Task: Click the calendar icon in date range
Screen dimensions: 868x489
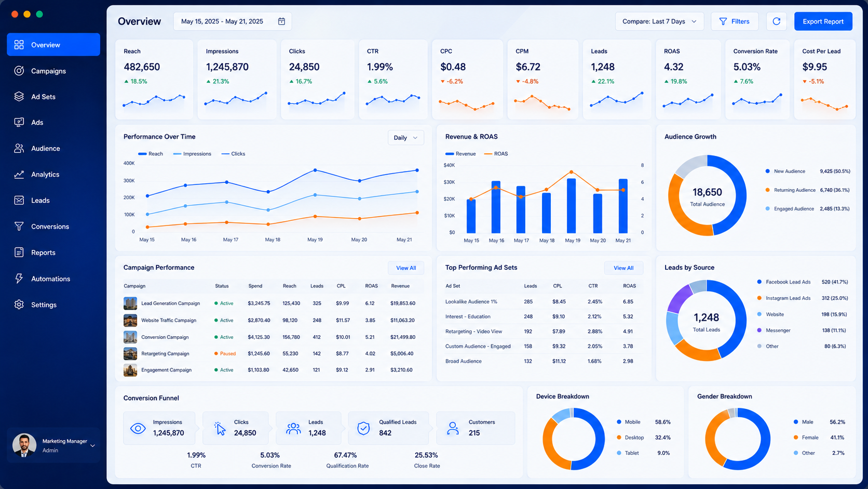Action: pyautogui.click(x=281, y=21)
